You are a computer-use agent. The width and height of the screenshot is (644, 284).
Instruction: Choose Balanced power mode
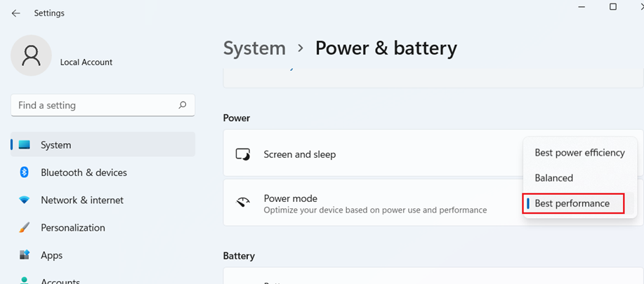(554, 178)
